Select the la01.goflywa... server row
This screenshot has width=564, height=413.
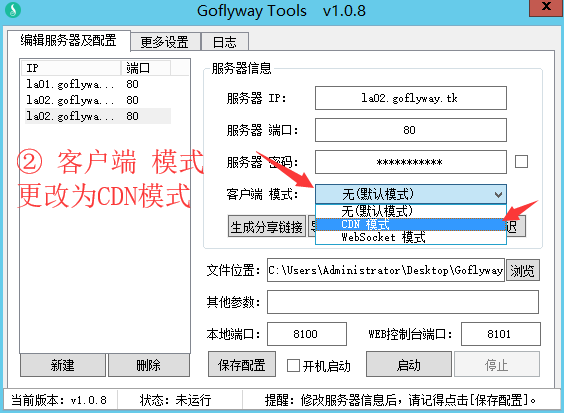click(x=98, y=84)
